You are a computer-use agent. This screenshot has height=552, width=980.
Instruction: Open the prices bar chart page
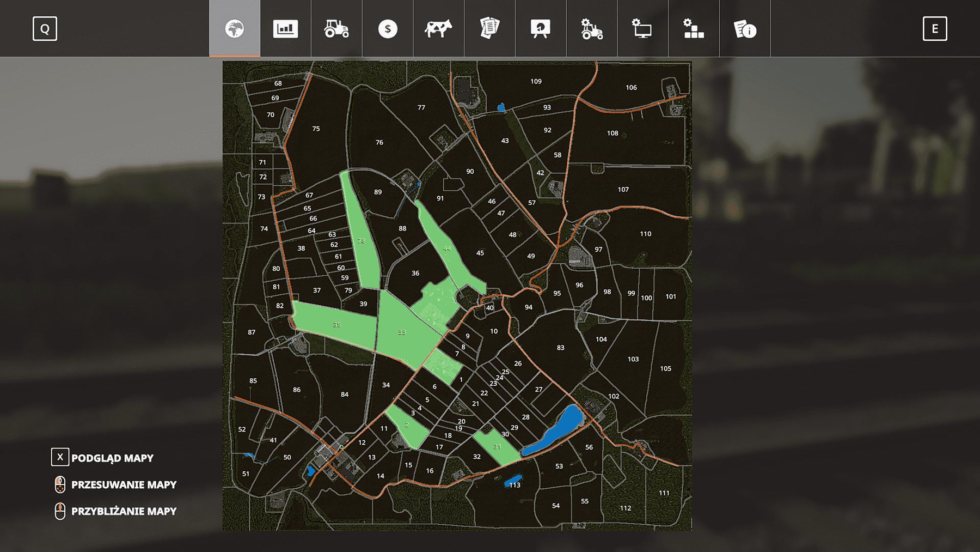coord(285,28)
